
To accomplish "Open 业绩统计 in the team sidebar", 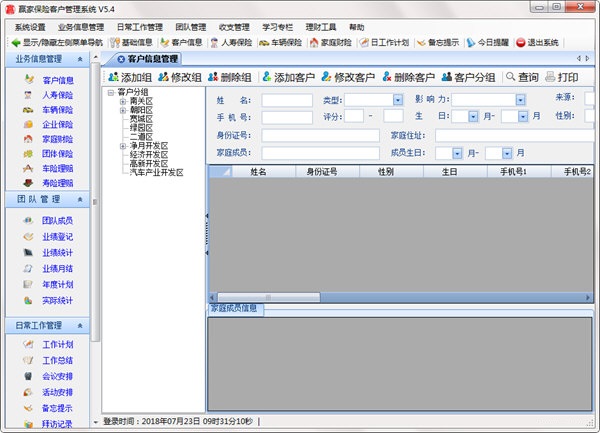I will point(57,253).
